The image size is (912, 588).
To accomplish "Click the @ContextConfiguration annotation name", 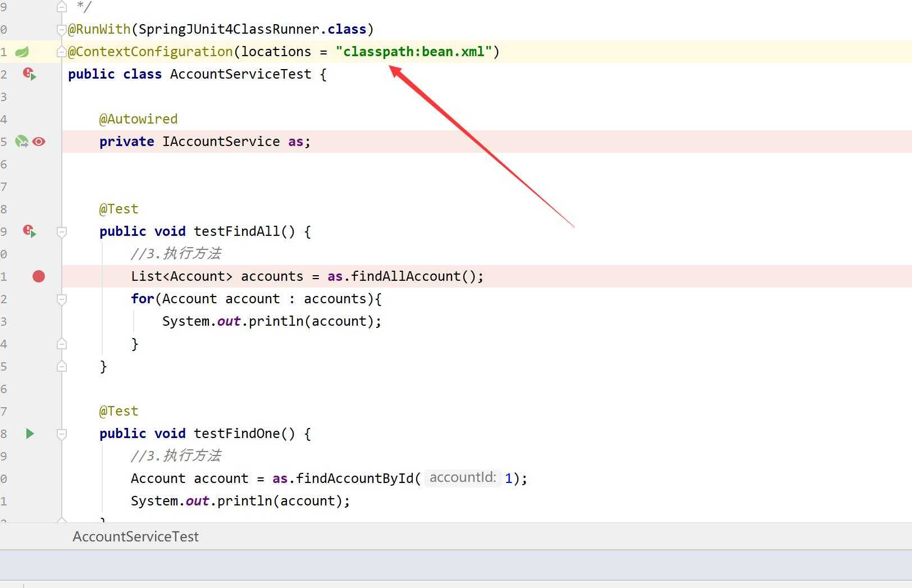I will [151, 52].
